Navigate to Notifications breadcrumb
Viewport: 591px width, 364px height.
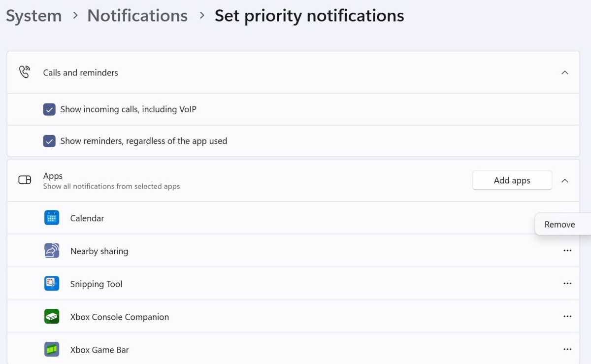[x=137, y=16]
